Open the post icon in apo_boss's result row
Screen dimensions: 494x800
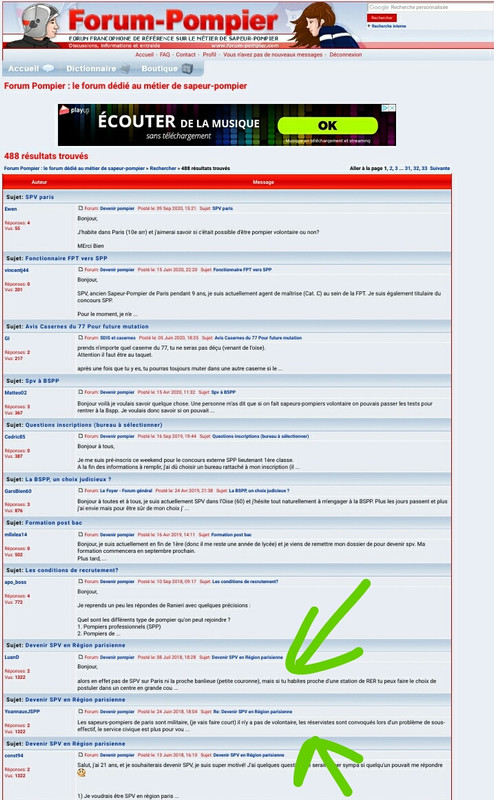[80, 581]
